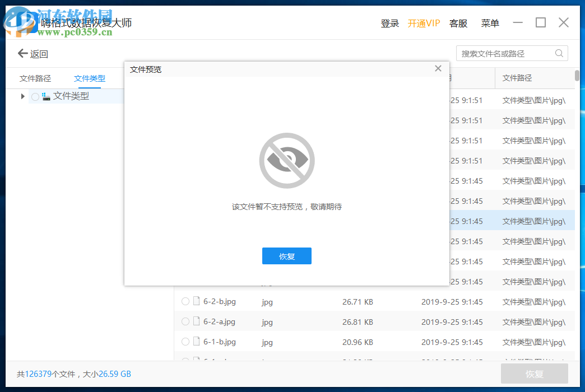
Task: Click the eye-slash no-preview icon in the dialog
Action: (286, 160)
